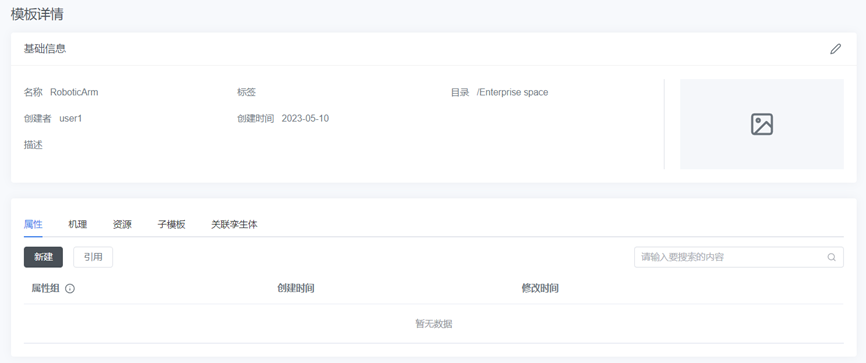Click the directory value /Enterprise space
The height and width of the screenshot is (363, 866).
(x=513, y=92)
